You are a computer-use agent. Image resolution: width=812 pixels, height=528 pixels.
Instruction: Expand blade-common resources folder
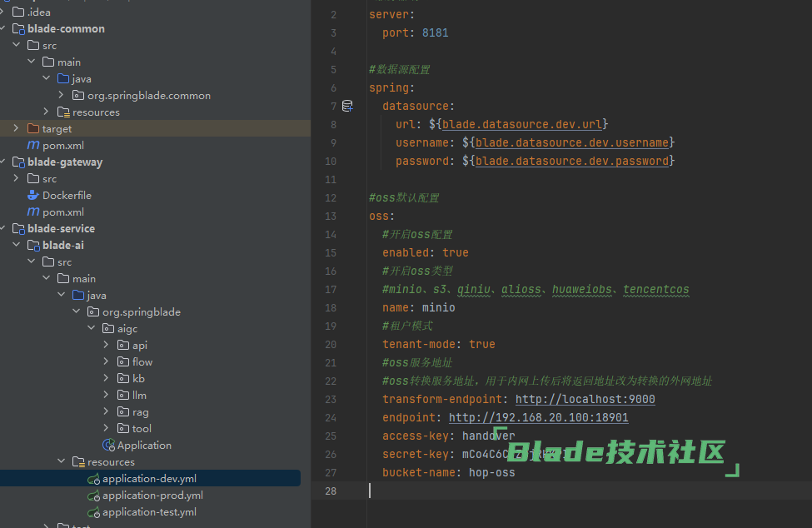pos(46,112)
